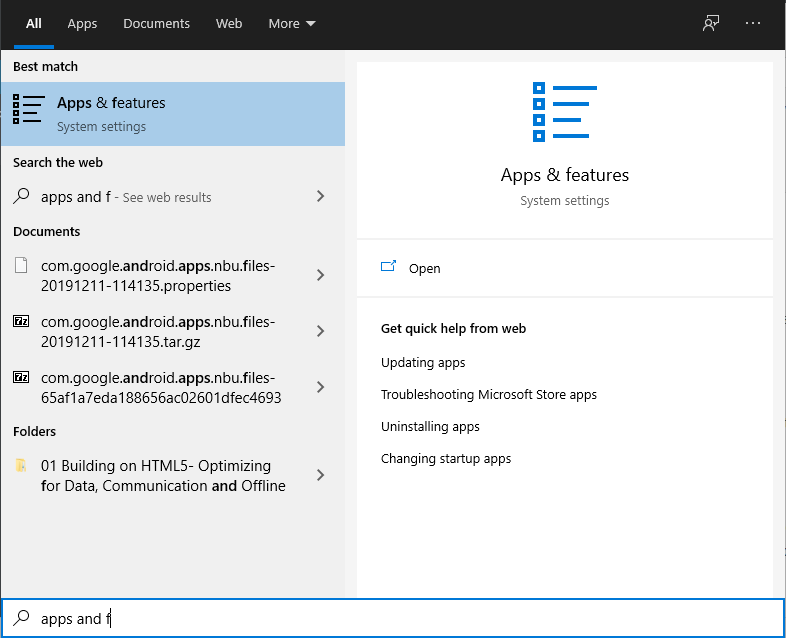
Task: Switch to the Documents tab
Action: point(156,23)
